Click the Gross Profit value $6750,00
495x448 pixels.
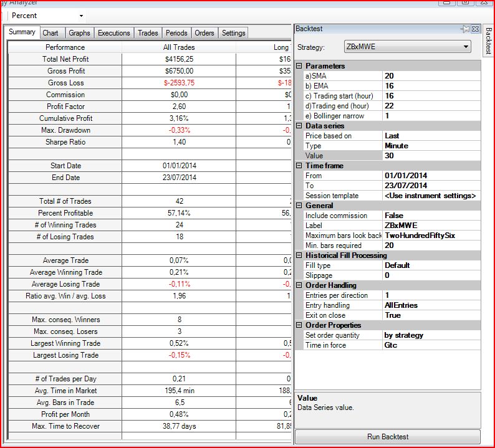point(179,71)
